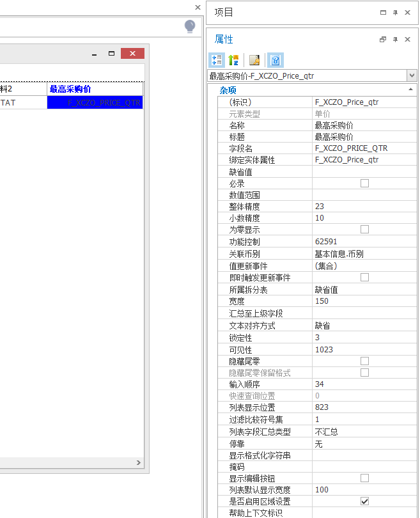Click the alphabetical sort icon in 属性 toolbar

[x=233, y=60]
